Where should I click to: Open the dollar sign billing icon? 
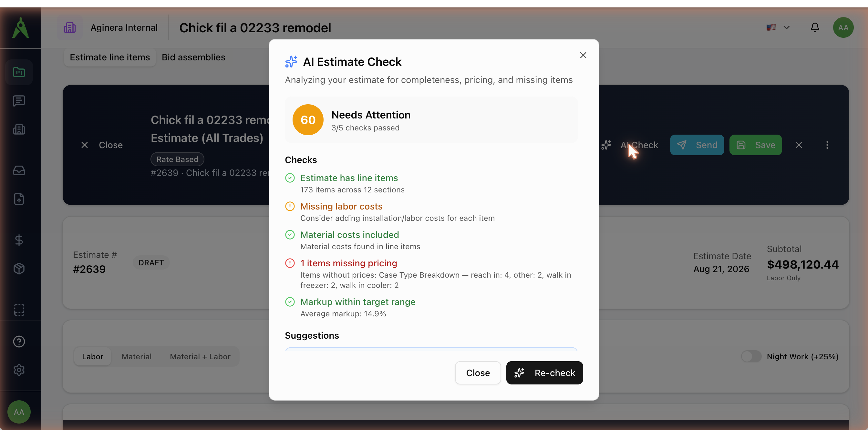click(x=19, y=240)
